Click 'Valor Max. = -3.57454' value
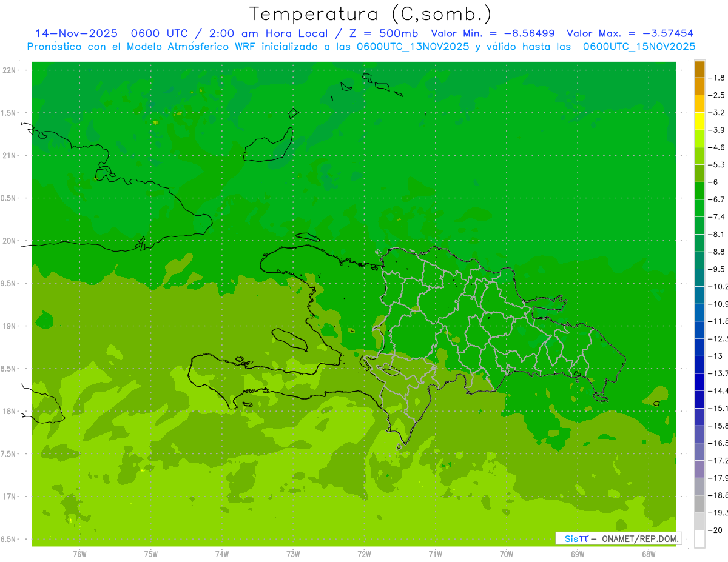 pos(630,33)
